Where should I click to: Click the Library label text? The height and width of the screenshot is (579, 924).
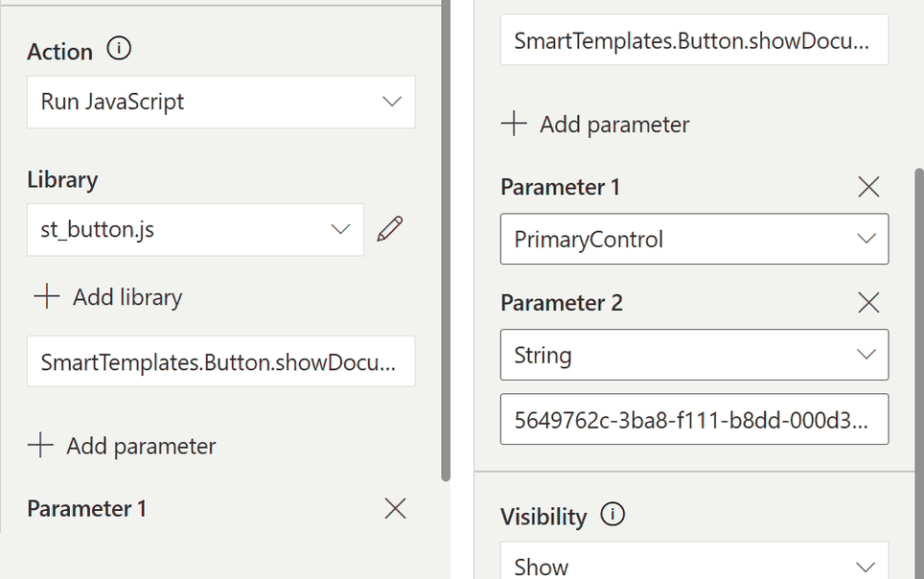pyautogui.click(x=62, y=179)
